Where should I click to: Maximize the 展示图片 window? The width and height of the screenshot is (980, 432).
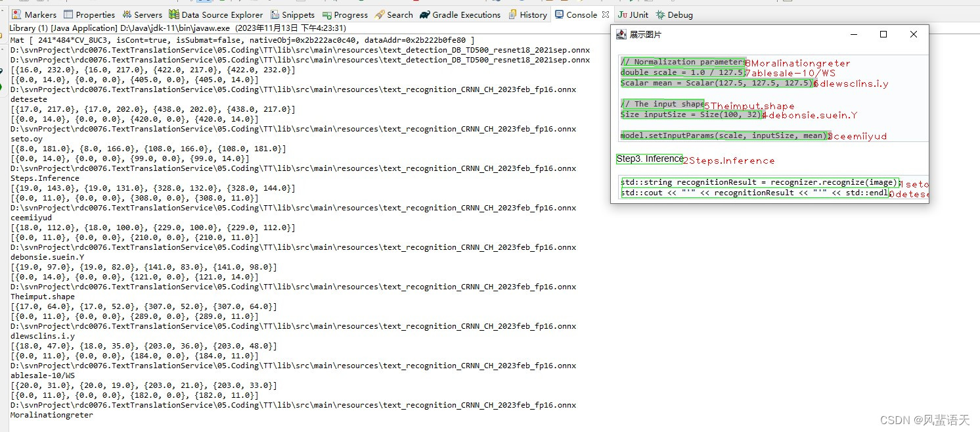coord(883,34)
